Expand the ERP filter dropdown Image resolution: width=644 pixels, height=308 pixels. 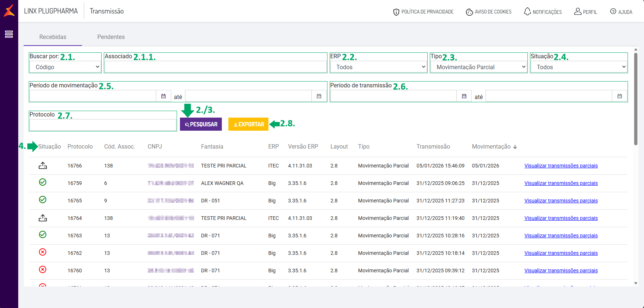click(x=378, y=67)
